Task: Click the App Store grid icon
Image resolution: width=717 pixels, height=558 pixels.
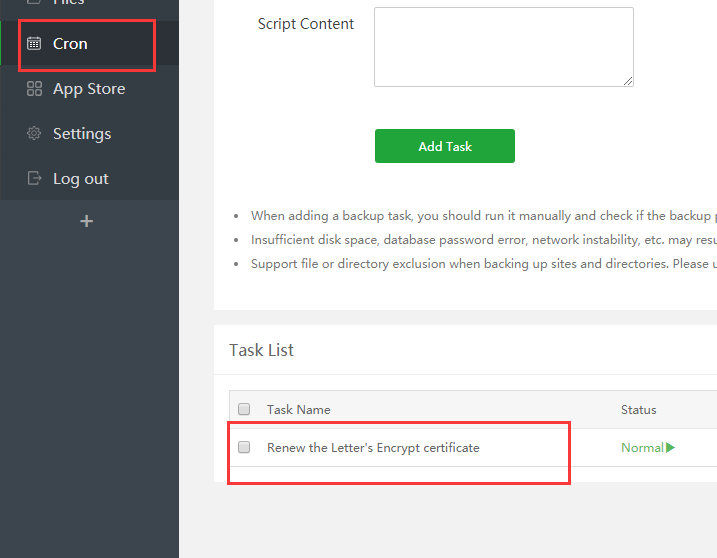Action: coord(34,89)
